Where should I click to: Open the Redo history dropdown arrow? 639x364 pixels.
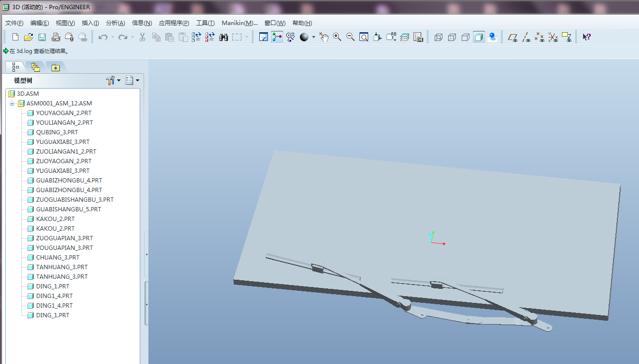coord(133,37)
